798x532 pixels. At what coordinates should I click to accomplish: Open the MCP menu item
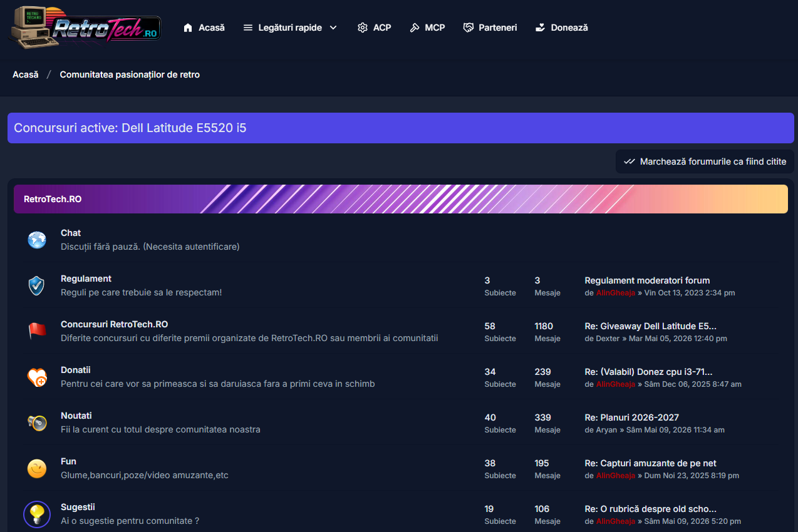[427, 28]
